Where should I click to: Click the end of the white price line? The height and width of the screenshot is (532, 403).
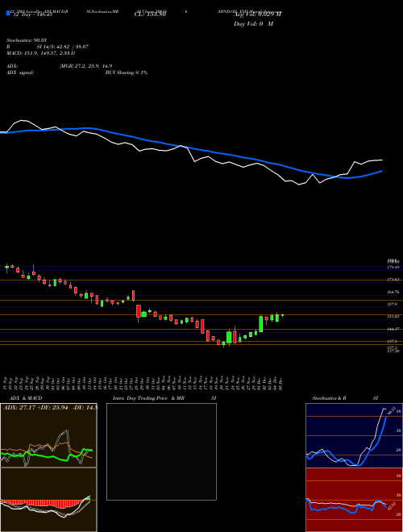click(x=382, y=160)
